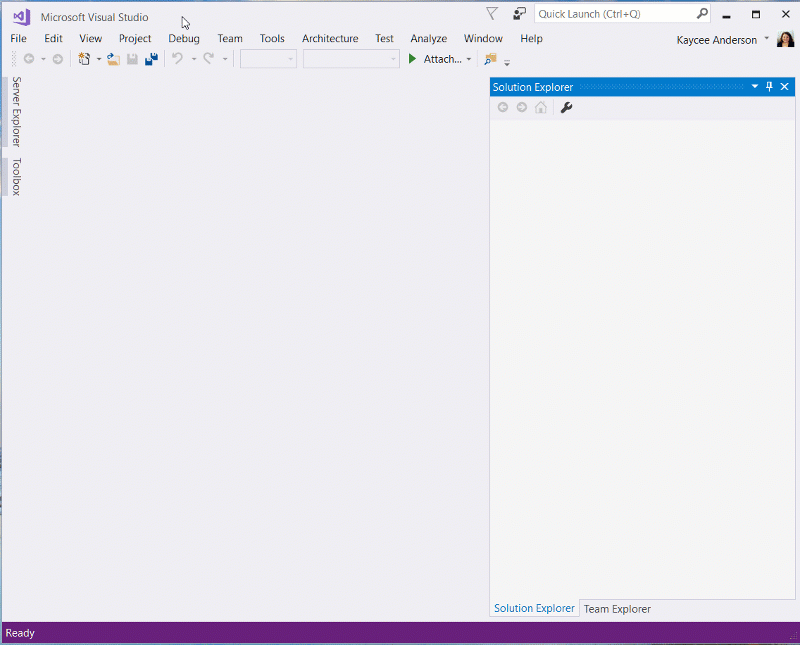The width and height of the screenshot is (800, 645).
Task: Click the Open File folder icon
Action: (113, 59)
